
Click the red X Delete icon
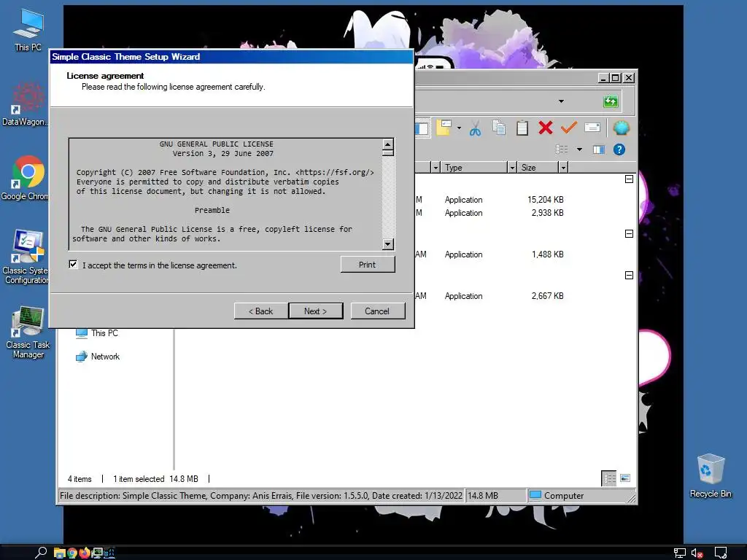point(546,128)
